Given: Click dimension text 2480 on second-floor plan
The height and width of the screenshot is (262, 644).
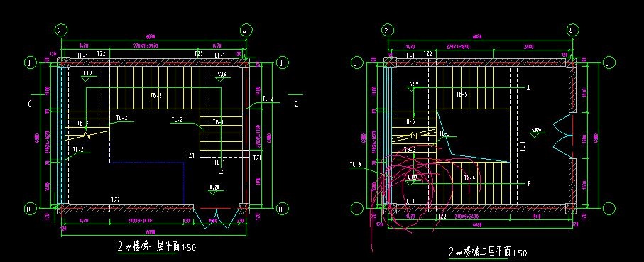Looking at the screenshot, I should (x=528, y=46).
